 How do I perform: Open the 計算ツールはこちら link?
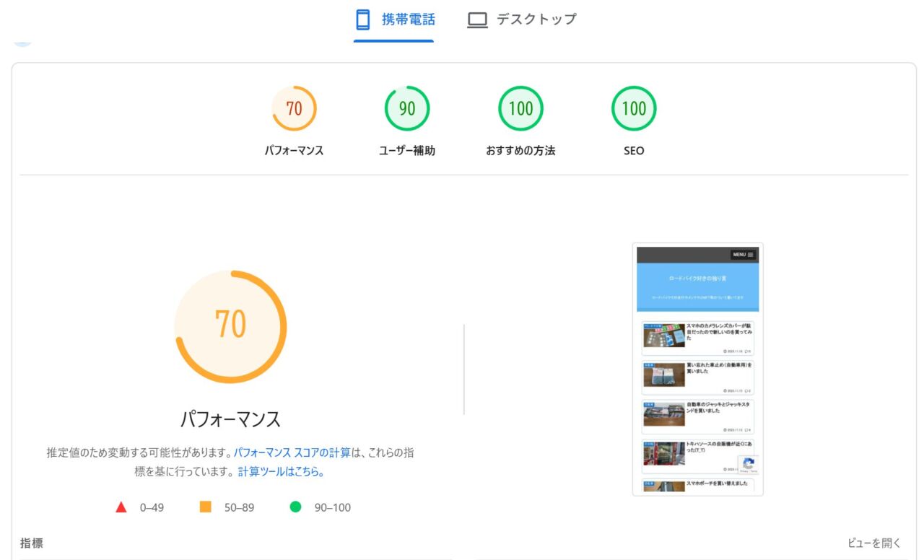pyautogui.click(x=281, y=472)
